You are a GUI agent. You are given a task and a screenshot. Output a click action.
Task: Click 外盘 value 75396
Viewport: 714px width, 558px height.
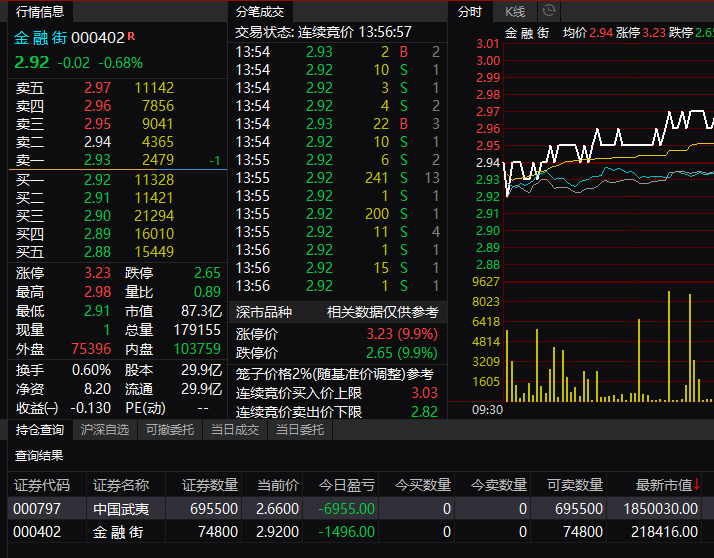(x=91, y=349)
